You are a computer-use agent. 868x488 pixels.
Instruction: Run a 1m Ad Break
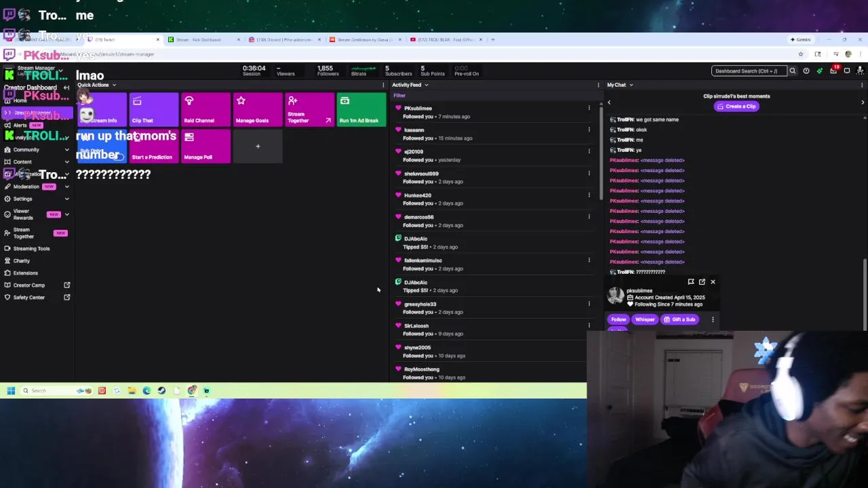(361, 109)
